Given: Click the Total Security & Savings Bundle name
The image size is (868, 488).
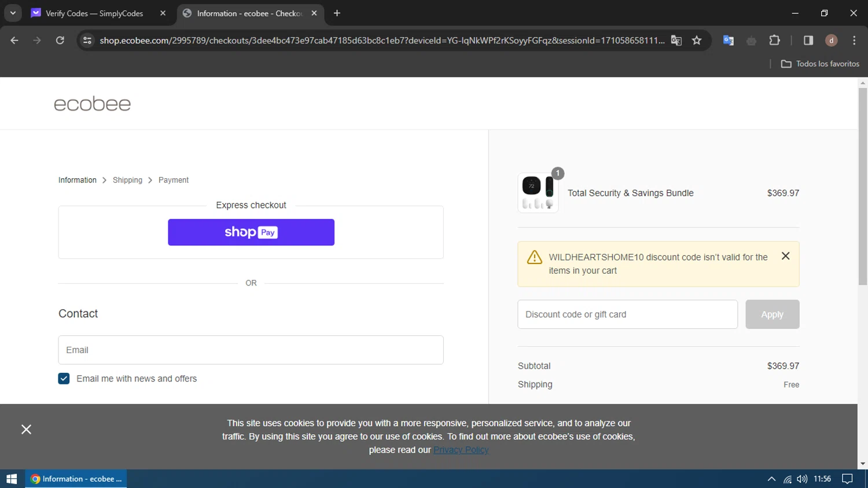Looking at the screenshot, I should coord(631,193).
